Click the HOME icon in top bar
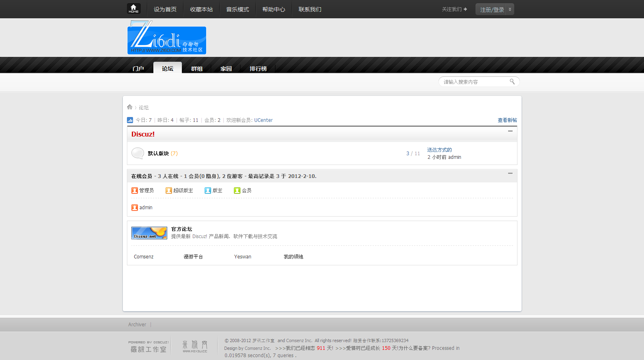The height and width of the screenshot is (360, 644). point(133,9)
